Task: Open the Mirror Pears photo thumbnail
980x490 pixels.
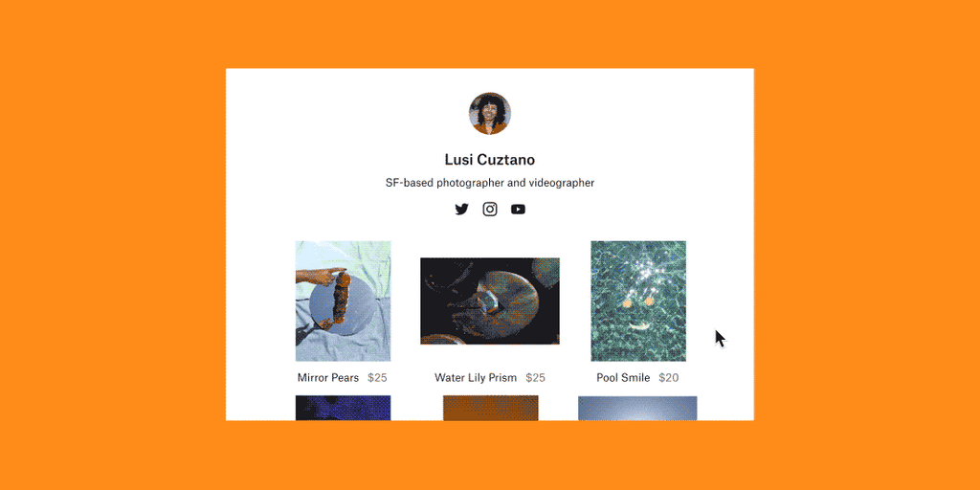Action: (344, 301)
